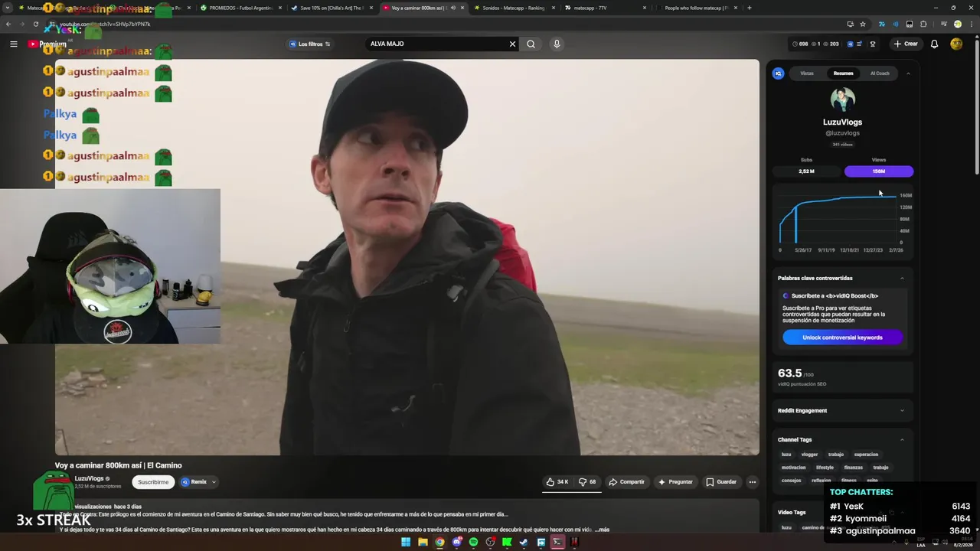The image size is (980, 551).
Task: Switch to the matecapp - 7TV tab
Action: 605,8
